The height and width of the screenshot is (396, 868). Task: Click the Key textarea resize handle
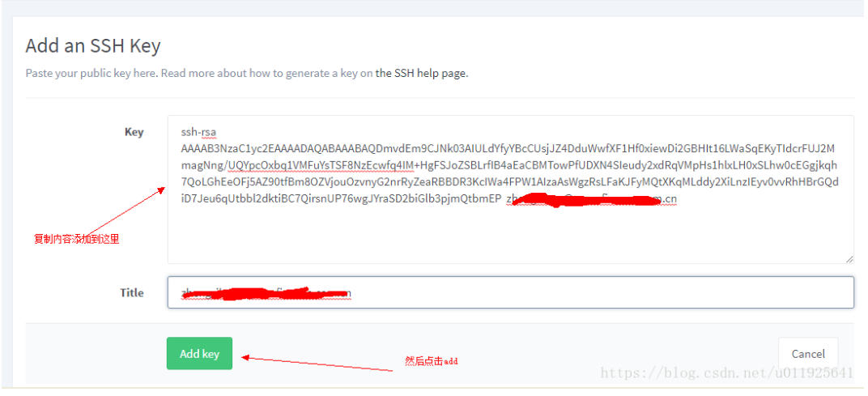pyautogui.click(x=849, y=258)
